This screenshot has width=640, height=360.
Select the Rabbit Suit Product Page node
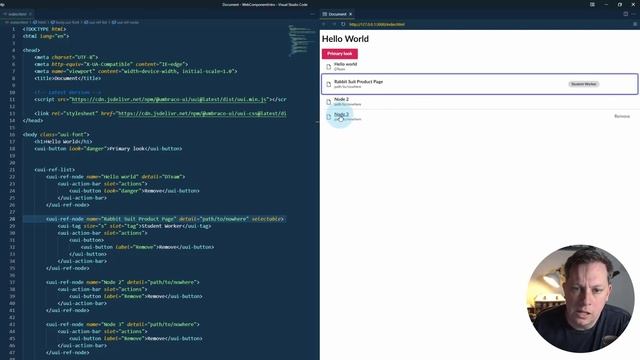point(480,84)
